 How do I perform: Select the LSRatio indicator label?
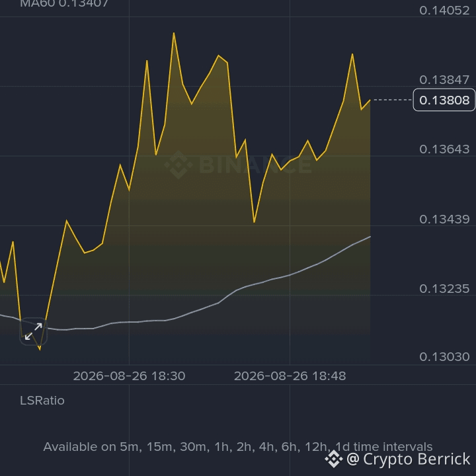[42, 401]
